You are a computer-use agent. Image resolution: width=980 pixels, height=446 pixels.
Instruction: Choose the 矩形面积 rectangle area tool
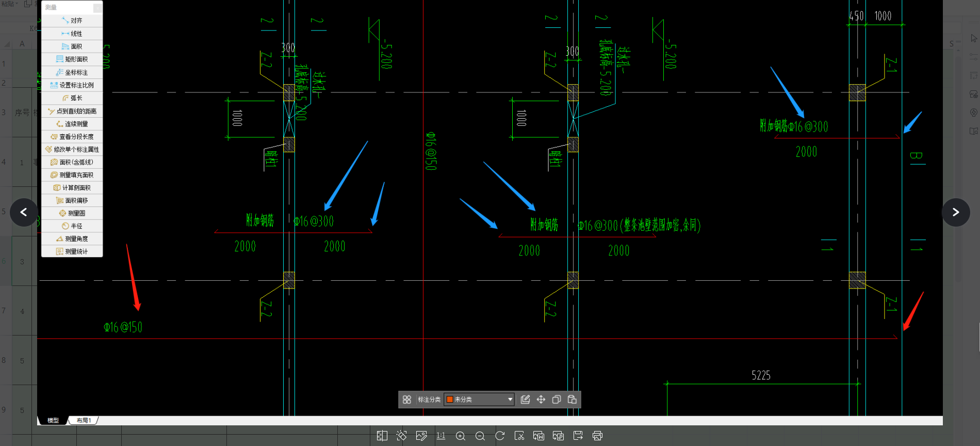pos(72,59)
